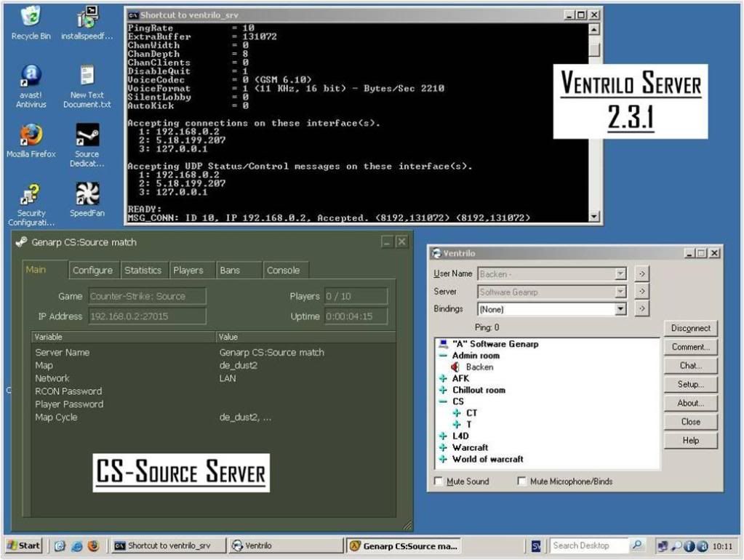The image size is (744, 560).
Task: Select the New Text Document.txt desktop icon
Action: pyautogui.click(x=87, y=87)
